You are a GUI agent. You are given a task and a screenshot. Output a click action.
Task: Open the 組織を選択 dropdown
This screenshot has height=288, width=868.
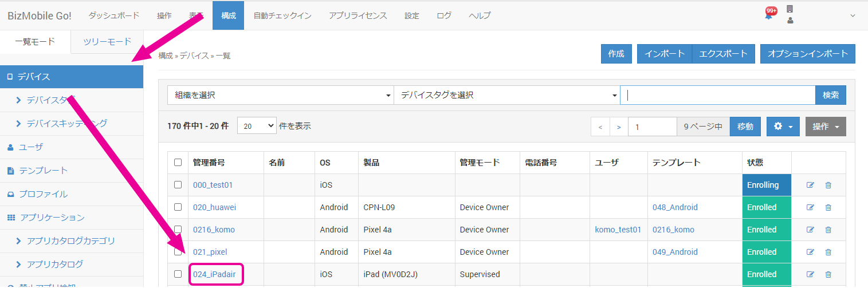[x=280, y=95]
